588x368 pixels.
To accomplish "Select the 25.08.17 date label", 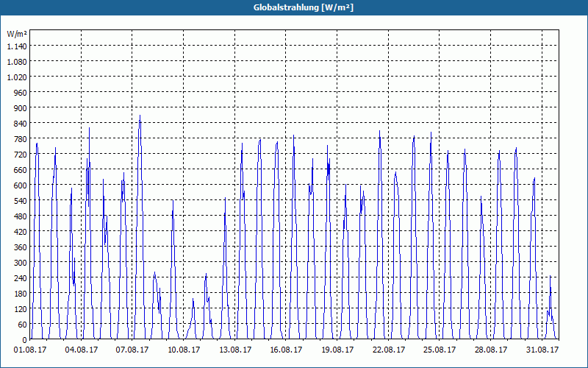I will click(x=440, y=350).
